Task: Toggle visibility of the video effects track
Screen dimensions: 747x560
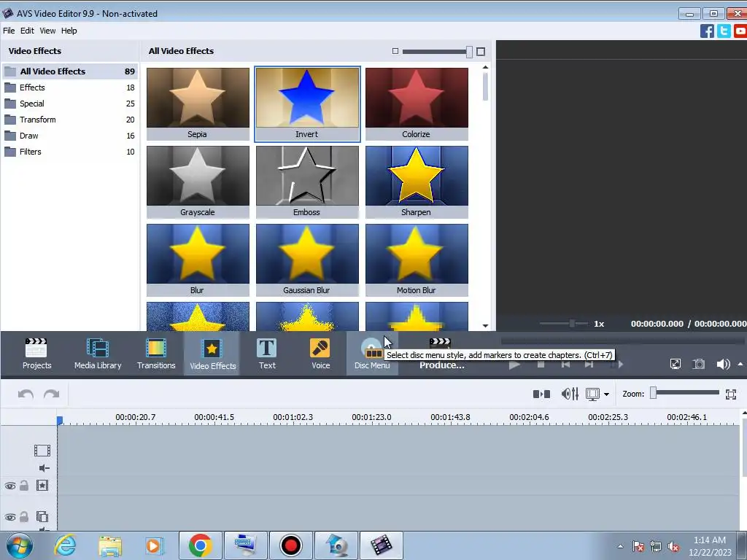Action: pyautogui.click(x=10, y=486)
